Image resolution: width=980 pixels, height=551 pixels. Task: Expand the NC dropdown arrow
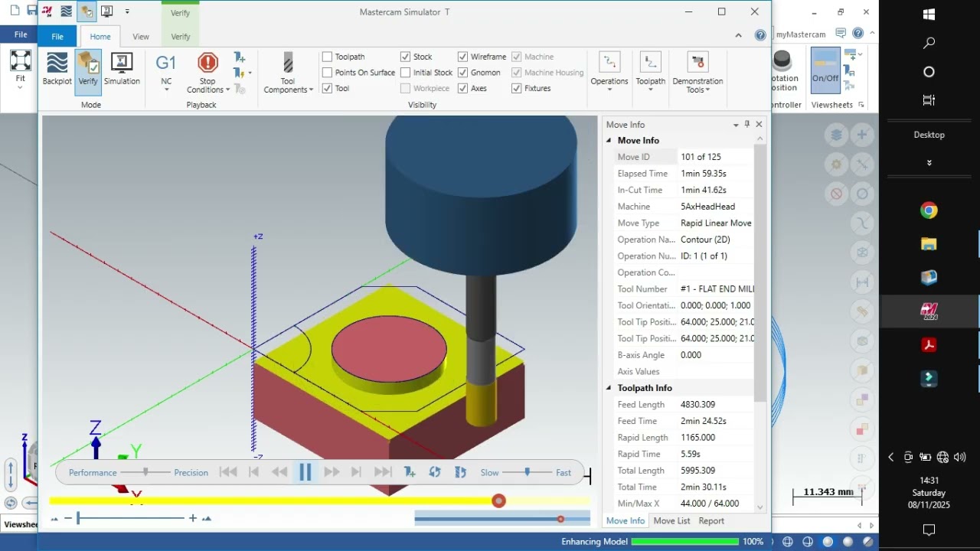point(166,90)
